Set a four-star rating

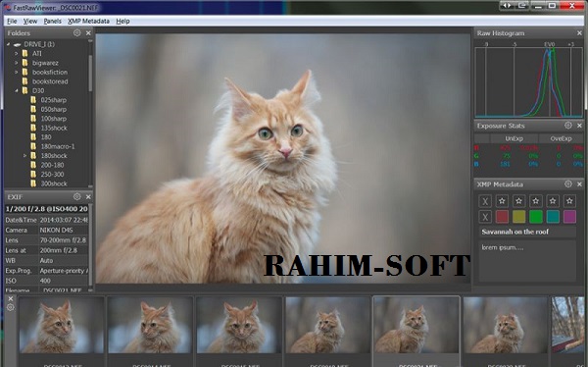coord(553,201)
